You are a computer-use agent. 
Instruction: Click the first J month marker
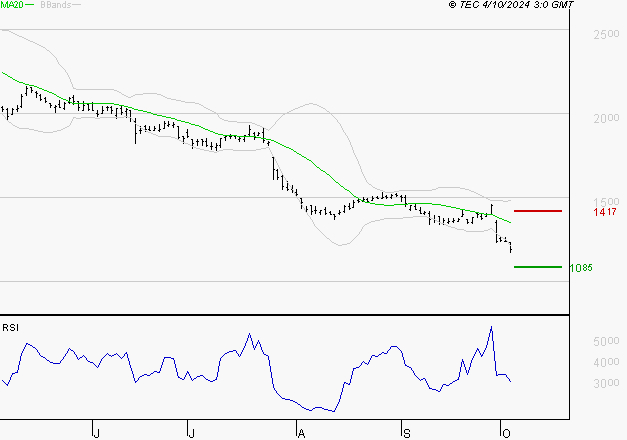point(96,434)
